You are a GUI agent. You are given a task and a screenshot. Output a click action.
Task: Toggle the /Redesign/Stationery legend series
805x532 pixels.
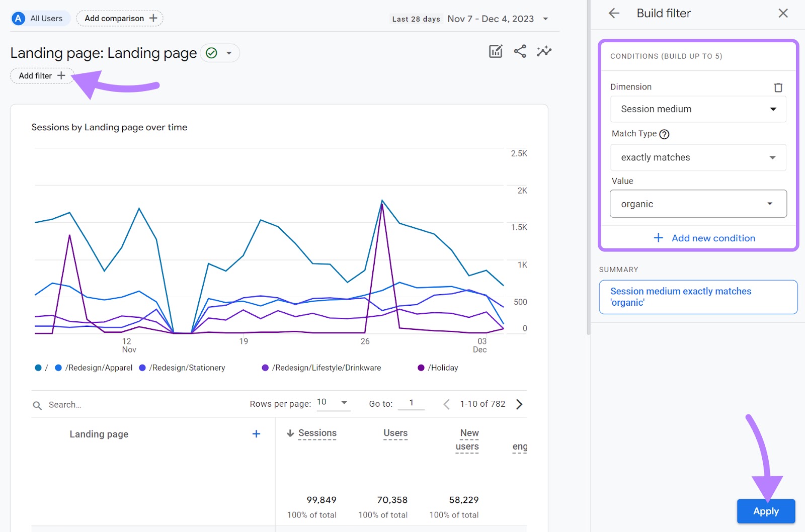tap(187, 368)
